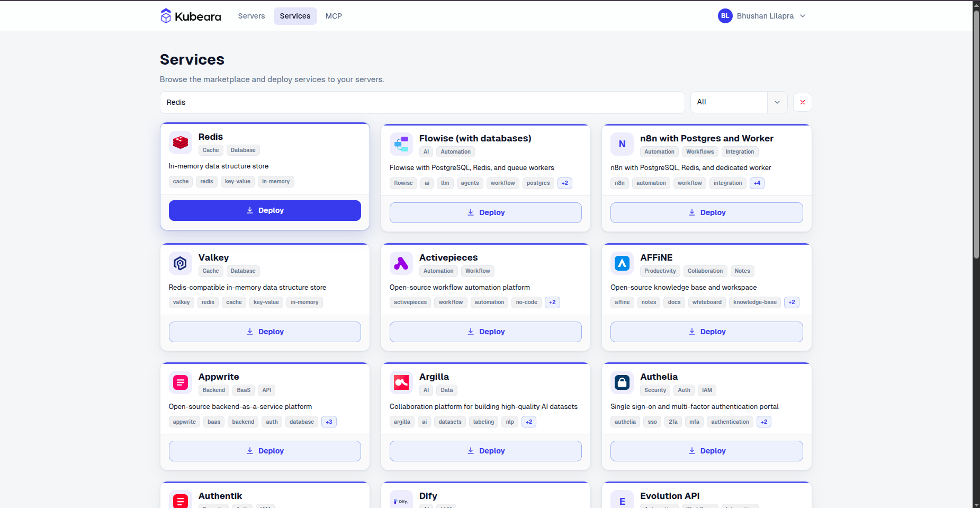Click the Authelia card title
This screenshot has height=508, width=980.
tap(659, 377)
